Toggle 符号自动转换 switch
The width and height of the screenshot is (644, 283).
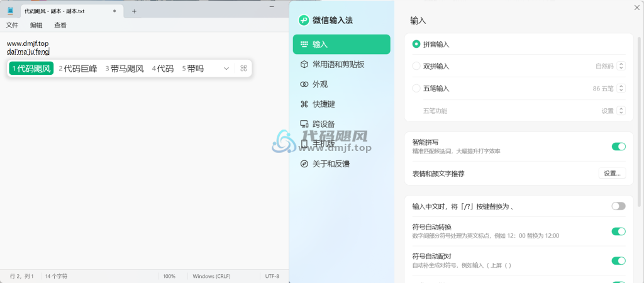[619, 231]
